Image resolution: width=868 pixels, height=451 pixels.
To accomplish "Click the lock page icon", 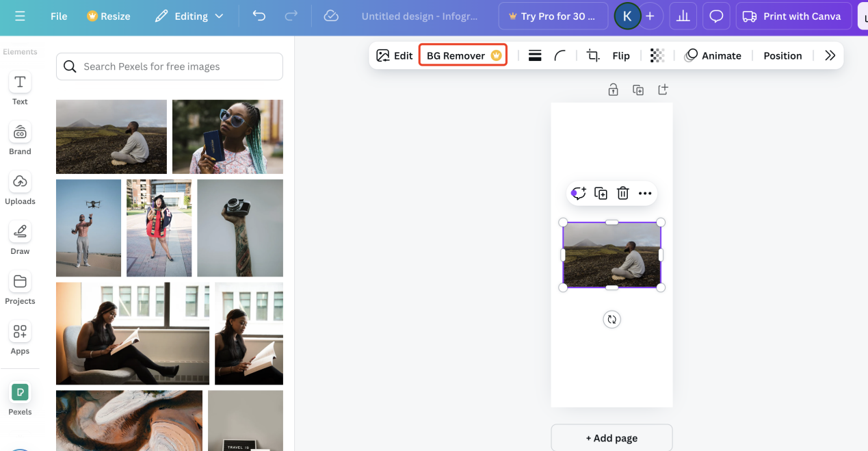I will click(613, 90).
